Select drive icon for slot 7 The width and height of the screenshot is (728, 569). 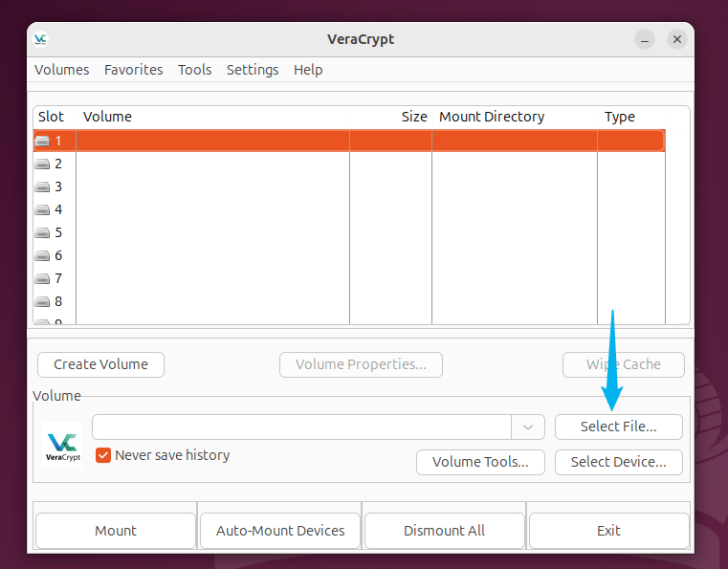point(42,278)
